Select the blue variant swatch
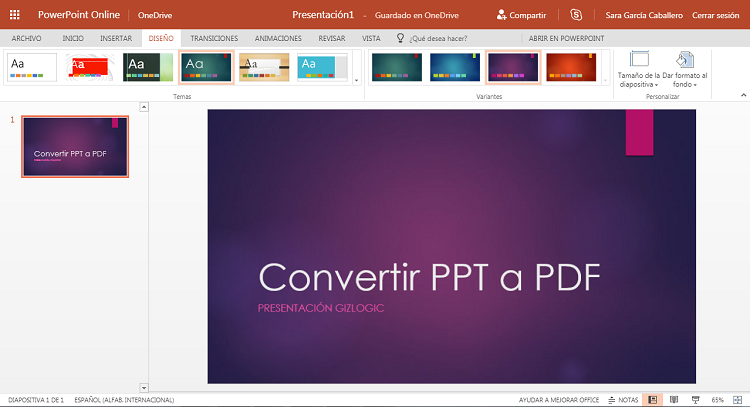Screen dimensions: 750x407 pos(454,67)
